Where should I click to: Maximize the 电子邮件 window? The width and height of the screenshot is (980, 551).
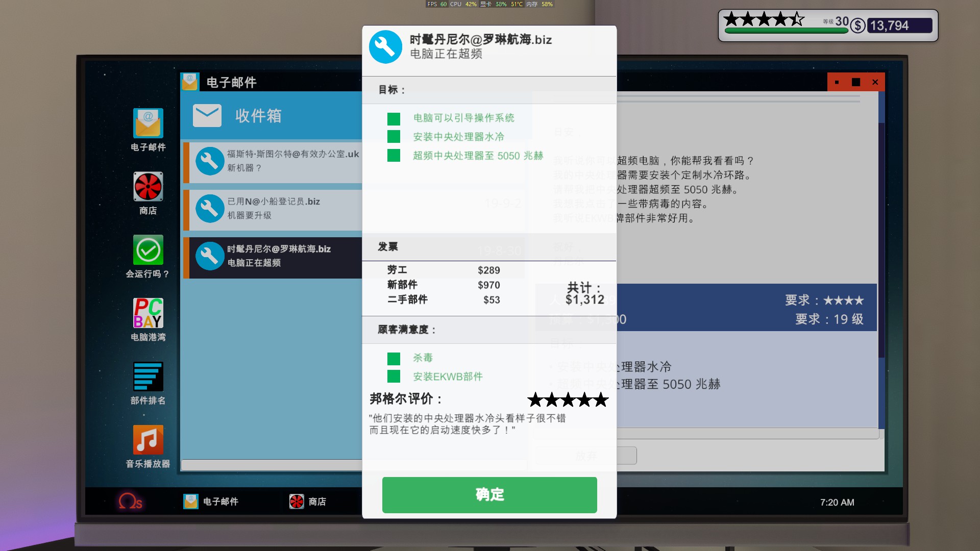click(x=856, y=82)
